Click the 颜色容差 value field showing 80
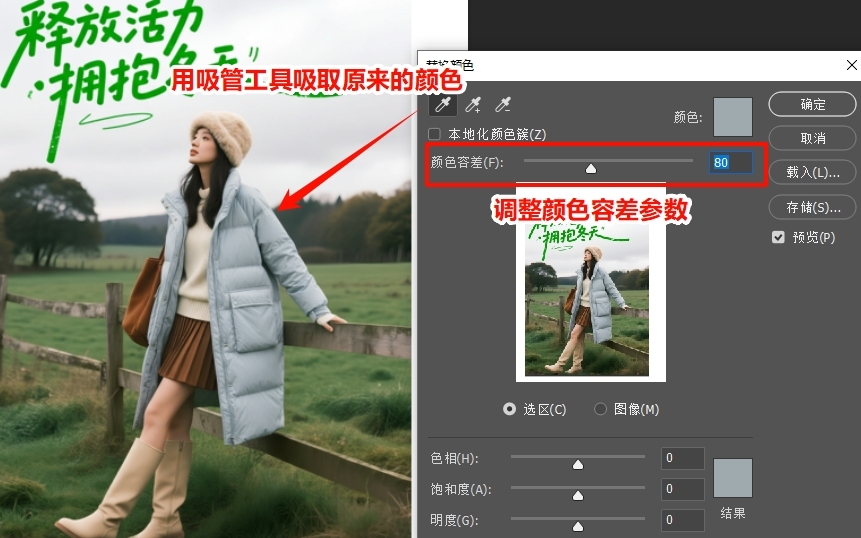The width and height of the screenshot is (861, 538). pyautogui.click(x=730, y=162)
